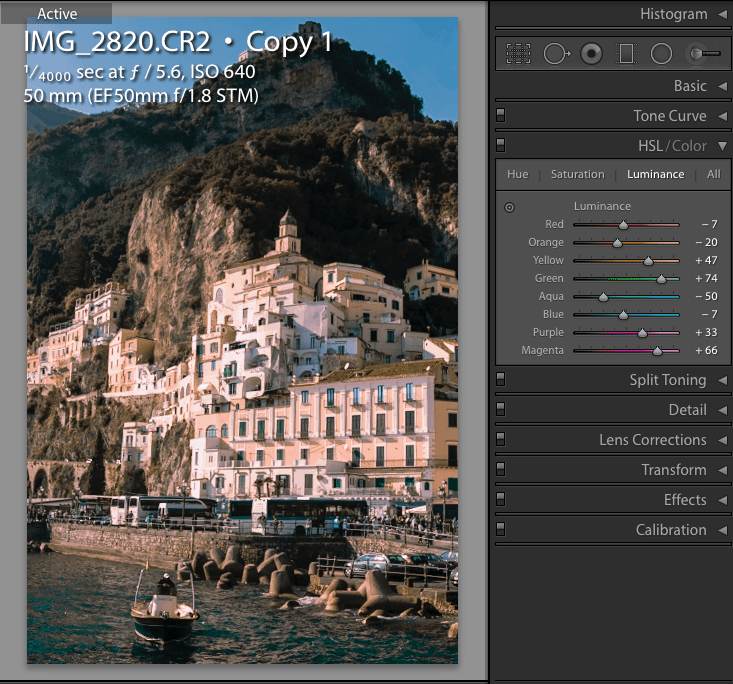The height and width of the screenshot is (684, 733).
Task: Click the Aqua slider label
Action: point(551,296)
